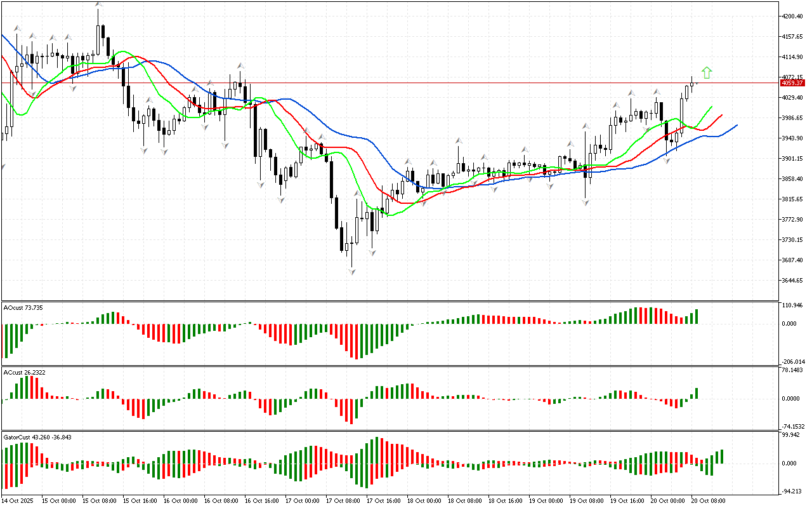Viewport: 812px width, 508px height.
Task: Select the fractal arrow below the lowest candle
Action: point(351,271)
